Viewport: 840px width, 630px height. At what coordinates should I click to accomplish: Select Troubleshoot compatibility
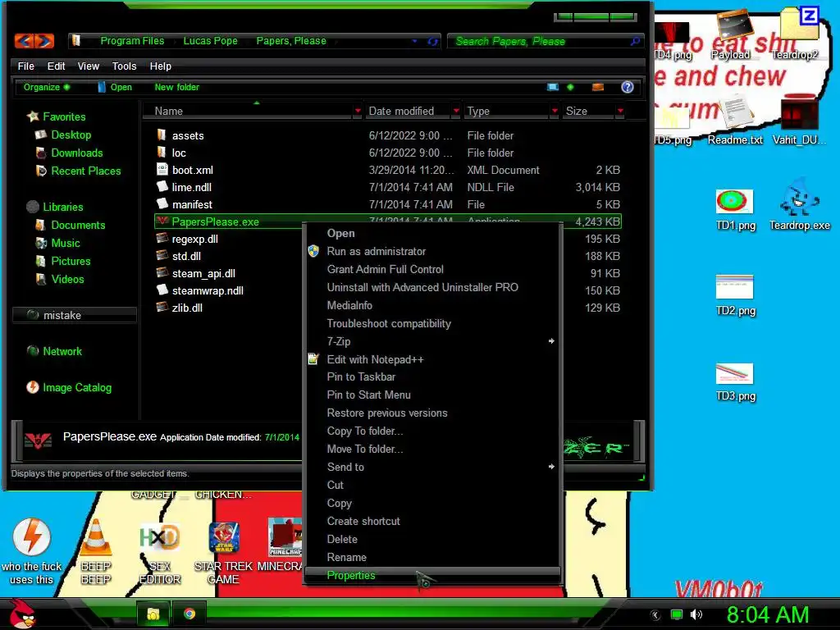click(432, 323)
